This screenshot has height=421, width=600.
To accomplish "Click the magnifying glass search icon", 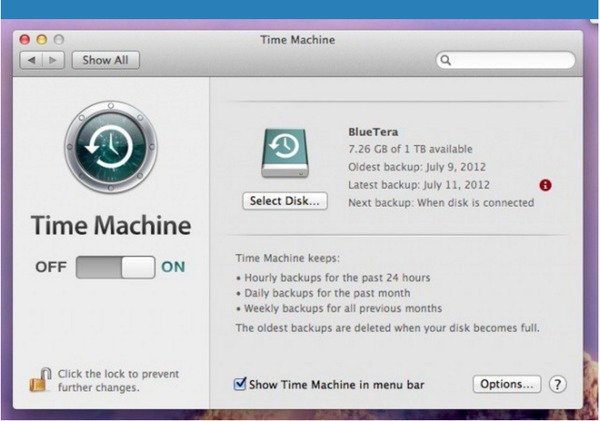I will (445, 60).
